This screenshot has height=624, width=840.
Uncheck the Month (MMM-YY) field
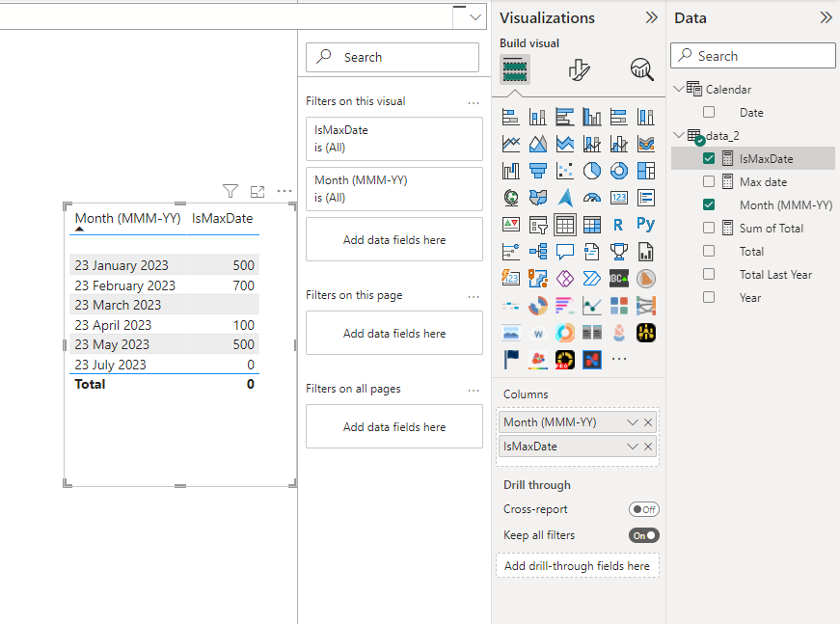[x=709, y=204]
